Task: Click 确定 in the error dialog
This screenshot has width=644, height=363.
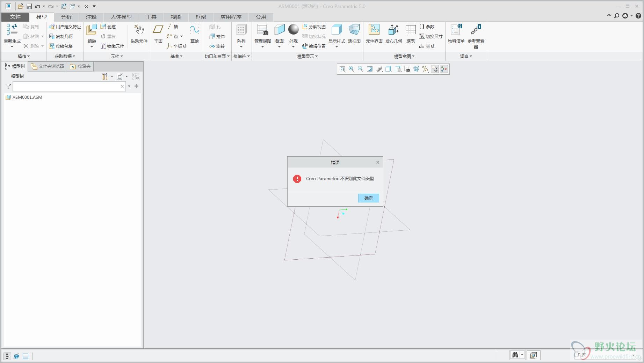Action: pyautogui.click(x=369, y=198)
